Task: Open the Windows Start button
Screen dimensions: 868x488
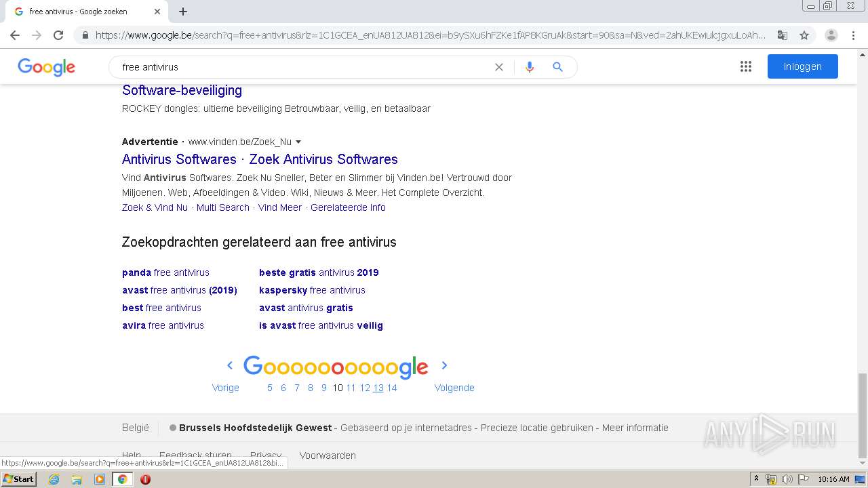Action: coord(18,479)
